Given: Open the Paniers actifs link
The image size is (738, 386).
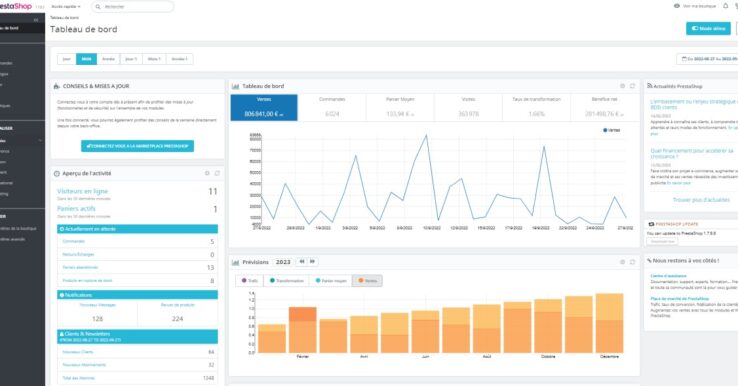Looking at the screenshot, I should [76, 209].
